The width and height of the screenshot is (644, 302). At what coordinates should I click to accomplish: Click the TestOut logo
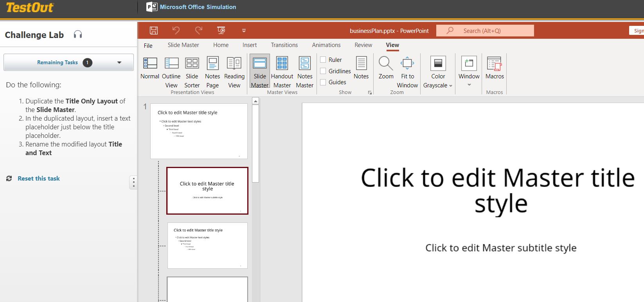tap(30, 7)
